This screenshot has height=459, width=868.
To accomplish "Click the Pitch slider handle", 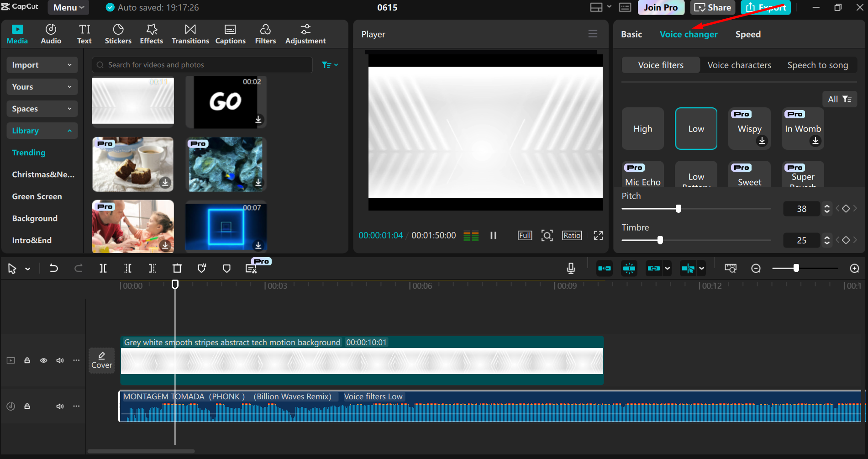I will pyautogui.click(x=679, y=209).
